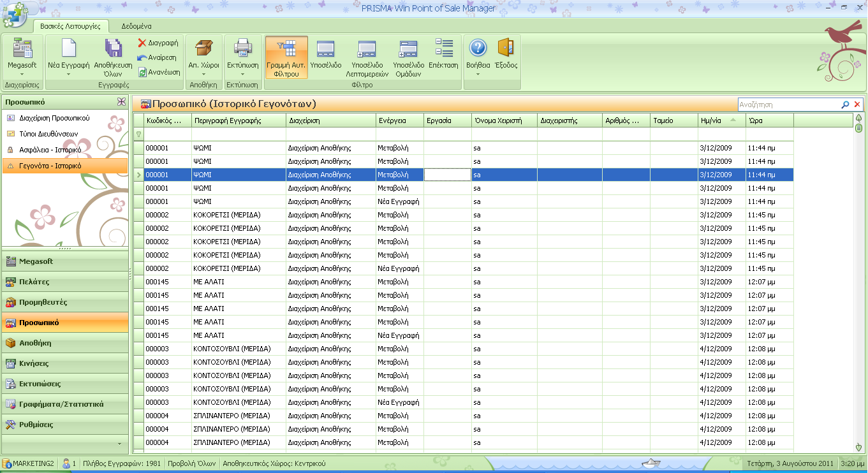Viewport: 868px width, 473px height.
Task: Click Αποθηκευτικός Χώρος: Κεντρικού status entry
Action: 275,463
